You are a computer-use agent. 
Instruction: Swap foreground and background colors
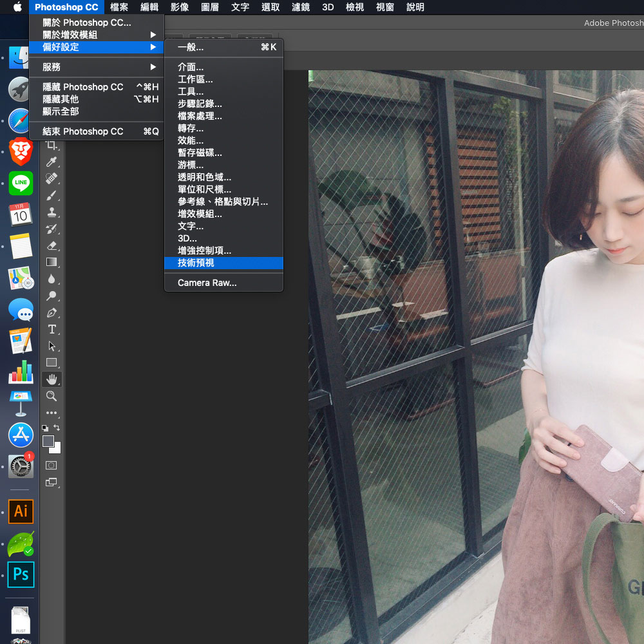click(57, 428)
